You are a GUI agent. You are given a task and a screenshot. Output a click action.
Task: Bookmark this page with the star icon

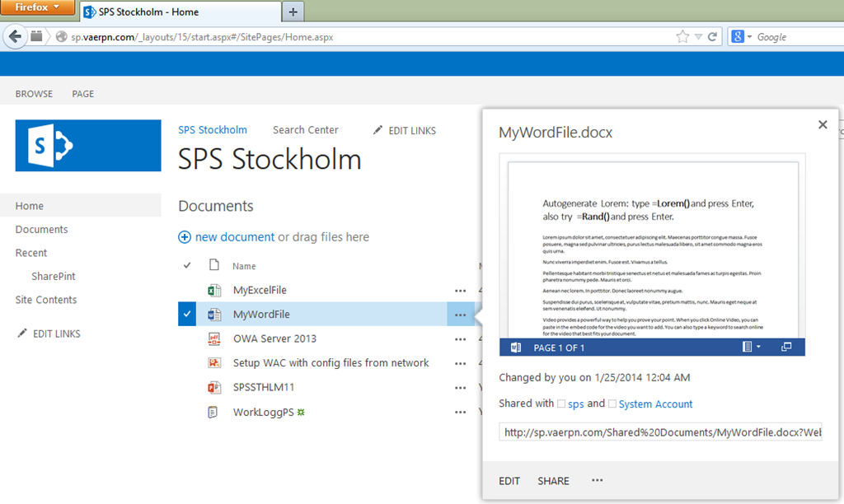[x=682, y=36]
